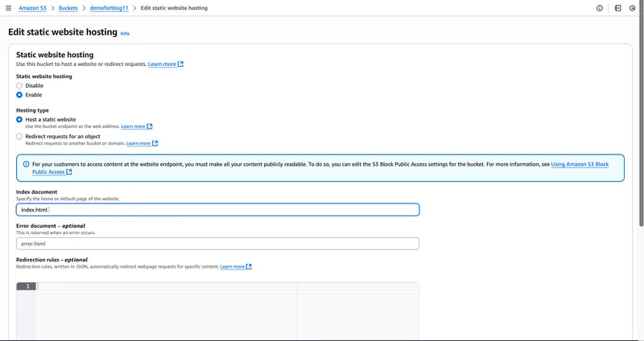Screen dimensions: 644x341
Task: Click the settings hexagon icon at top right
Action: [x=633, y=8]
